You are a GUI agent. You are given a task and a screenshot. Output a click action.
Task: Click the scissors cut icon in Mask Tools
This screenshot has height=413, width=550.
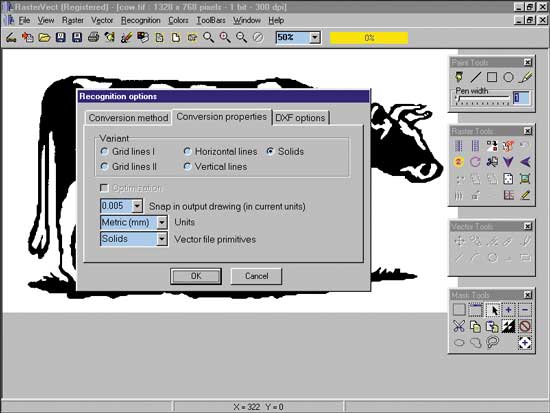459,326
